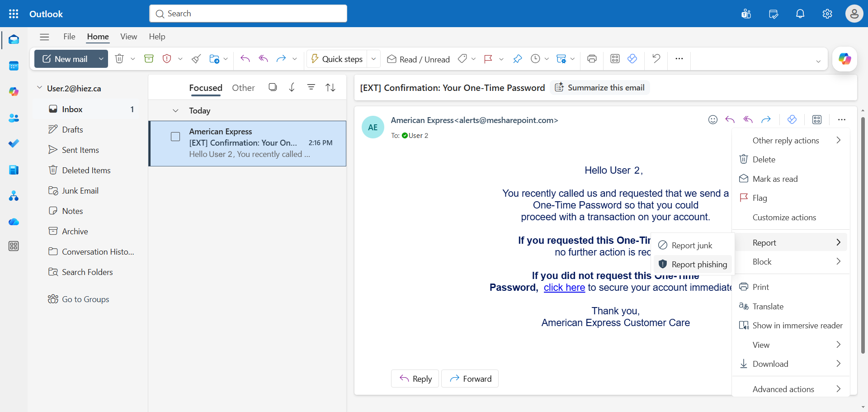The width and height of the screenshot is (868, 412).
Task: Open the Sent Items folder
Action: pyautogui.click(x=86, y=150)
